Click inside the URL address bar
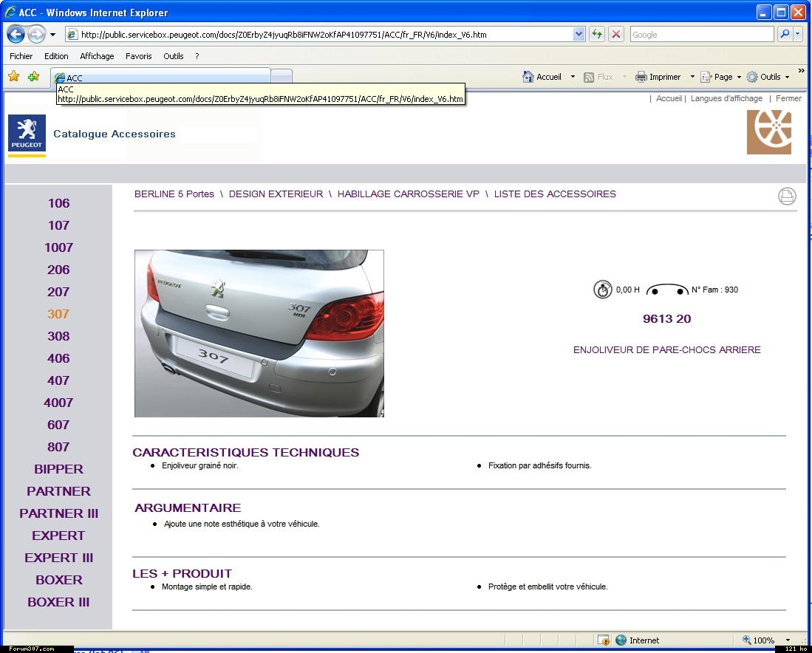 click(319, 35)
